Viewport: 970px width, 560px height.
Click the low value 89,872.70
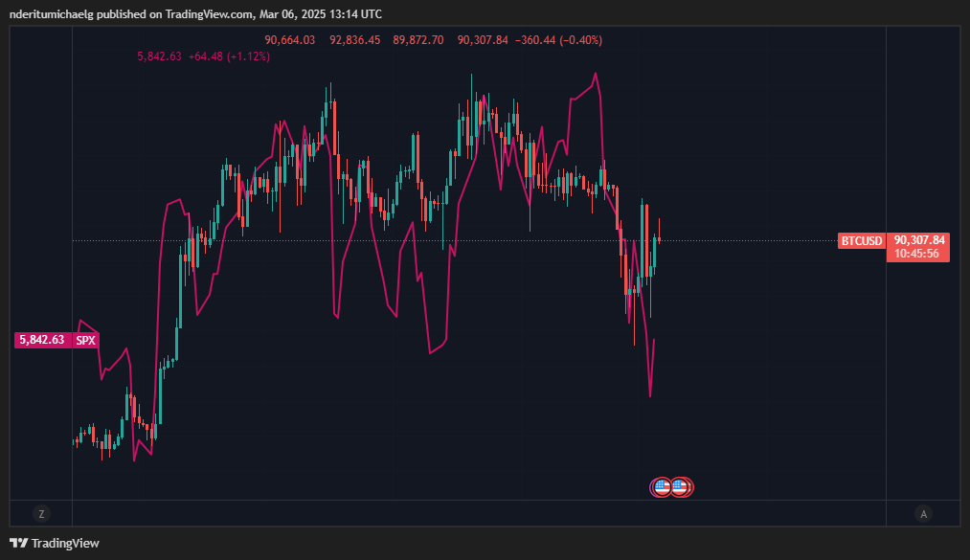[x=418, y=40]
